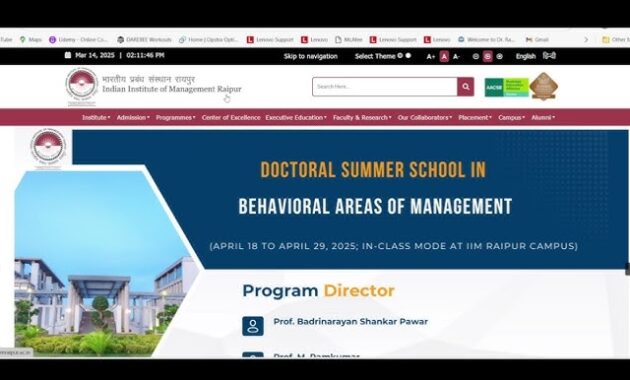Screen dimensions: 630x380
Task: Click the IIM Raipur logo in the header
Action: point(82,86)
